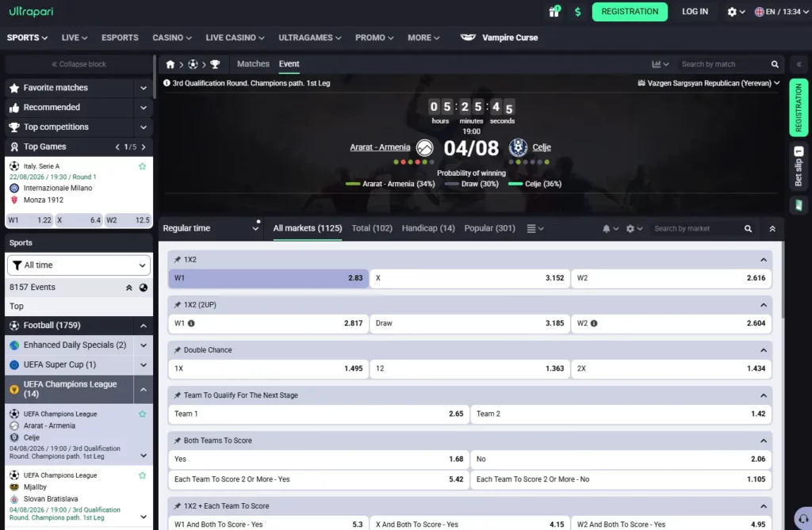Click the pie-chart icon beside 8157 Events

click(144, 288)
